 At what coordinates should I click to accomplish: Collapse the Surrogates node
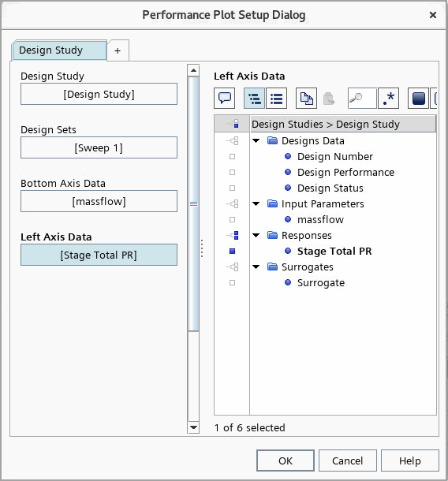tap(256, 267)
